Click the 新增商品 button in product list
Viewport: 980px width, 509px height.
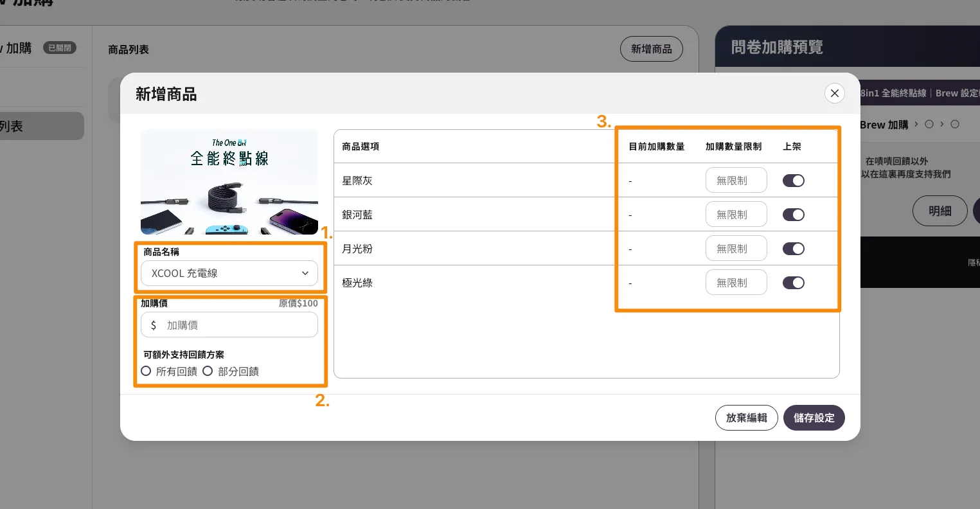651,49
